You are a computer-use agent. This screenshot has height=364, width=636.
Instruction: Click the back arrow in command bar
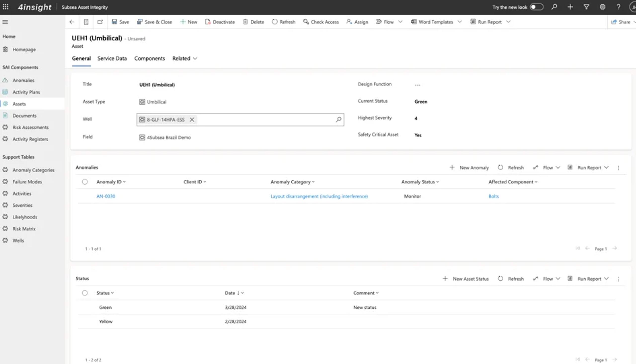click(x=72, y=22)
